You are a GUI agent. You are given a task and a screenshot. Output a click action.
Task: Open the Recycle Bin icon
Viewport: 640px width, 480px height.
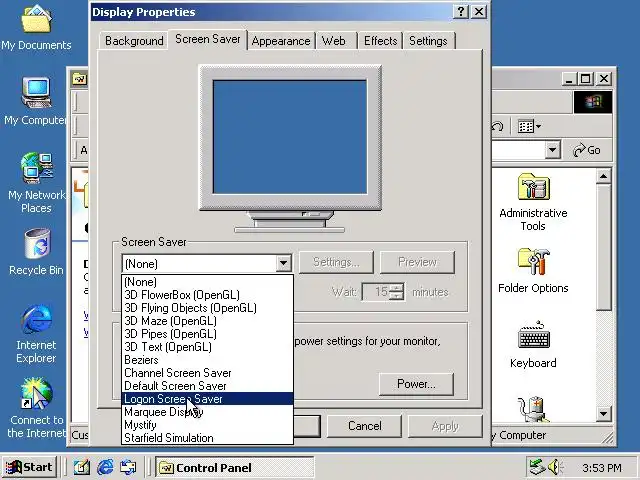tap(36, 251)
